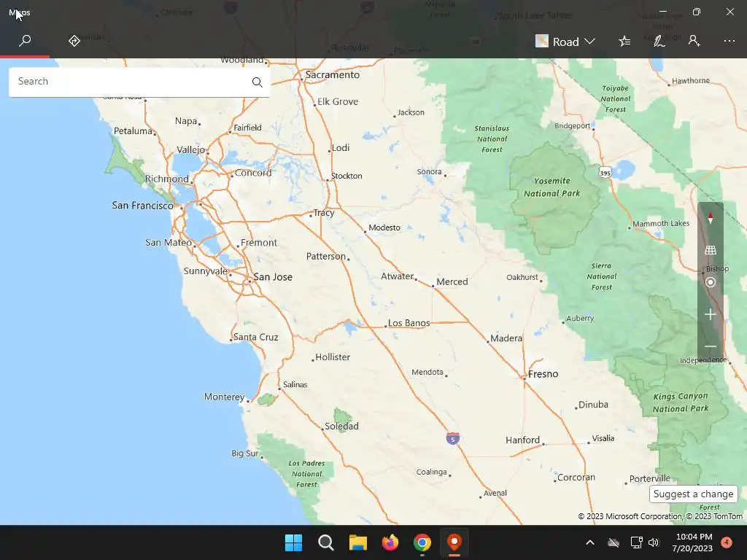Open Saved places favorites icon
Image resolution: width=747 pixels, height=560 pixels.
pyautogui.click(x=624, y=41)
